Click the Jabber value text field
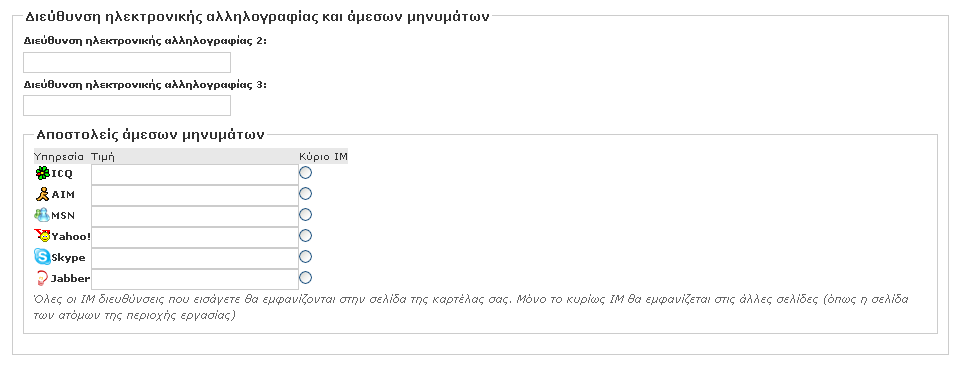Viewport: 958px width, 368px height. pyautogui.click(x=195, y=279)
